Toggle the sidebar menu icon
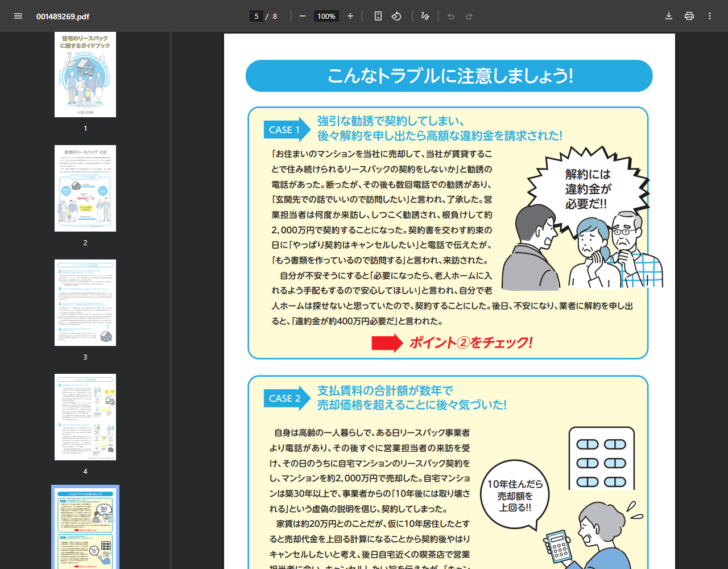This screenshot has height=569, width=728. pyautogui.click(x=18, y=16)
